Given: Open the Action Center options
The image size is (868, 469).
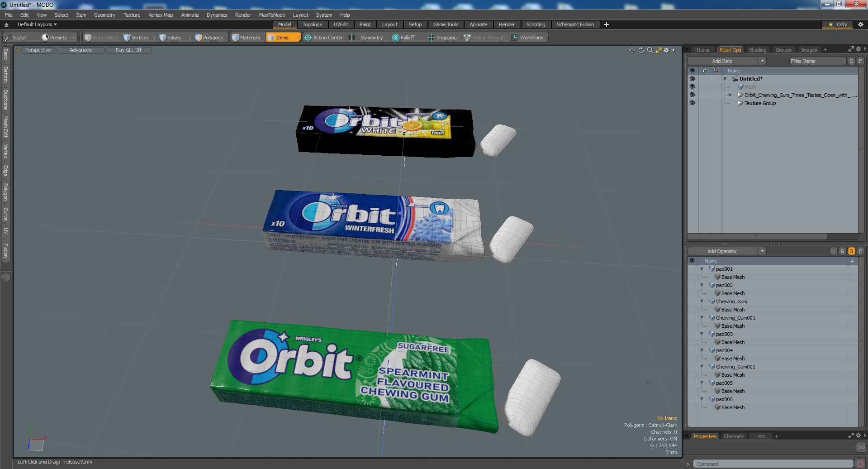Looking at the screenshot, I should pyautogui.click(x=323, y=38).
